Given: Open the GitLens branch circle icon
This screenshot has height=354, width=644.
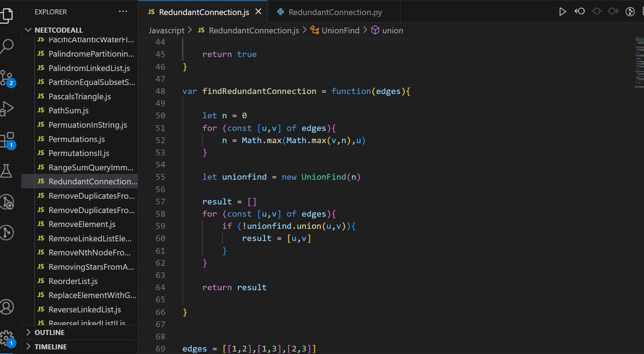Looking at the screenshot, I should pyautogui.click(x=7, y=233).
